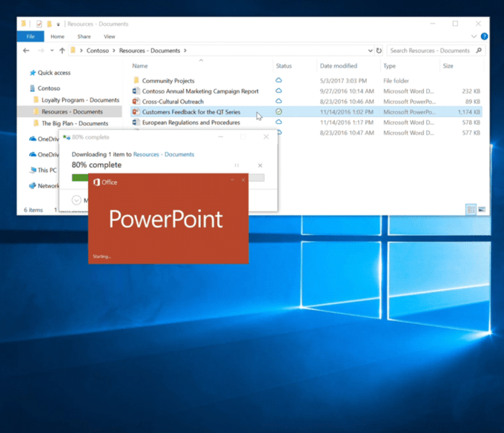Pause the download in progress dialog
Viewport: 504px width, 433px height.
pyautogui.click(x=236, y=165)
